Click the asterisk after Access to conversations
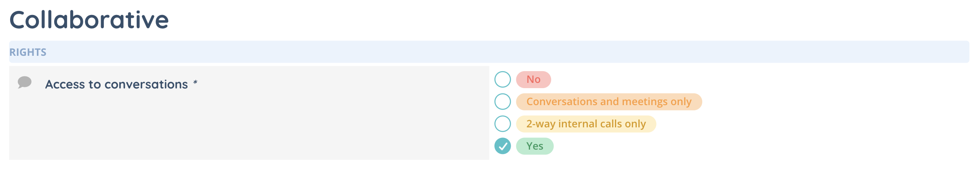 click(195, 83)
